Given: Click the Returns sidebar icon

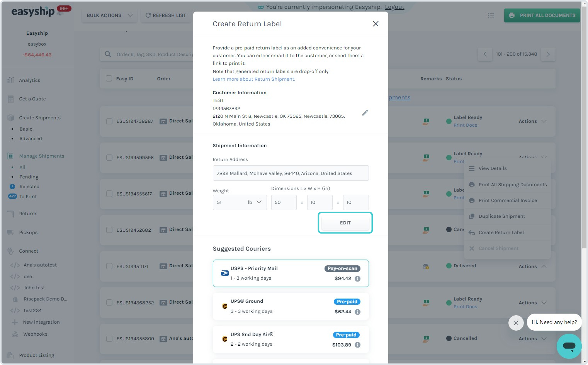Looking at the screenshot, I should [11, 214].
